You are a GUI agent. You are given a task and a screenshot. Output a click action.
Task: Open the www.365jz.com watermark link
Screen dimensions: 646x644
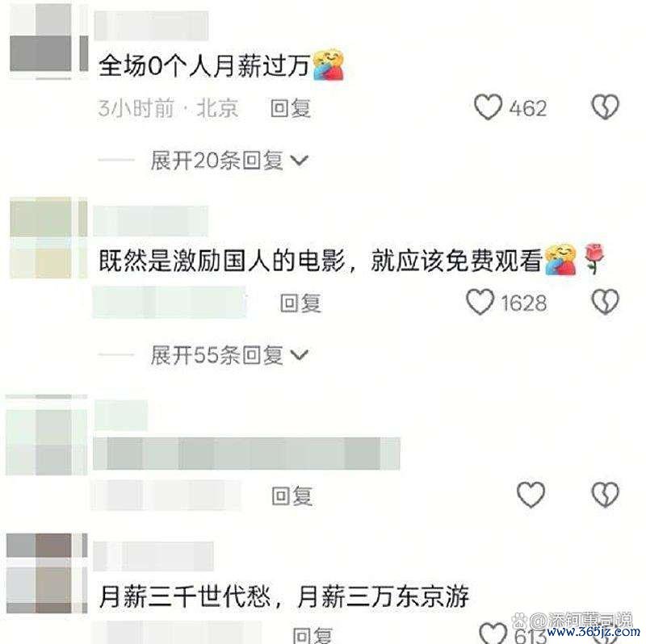coord(593,633)
